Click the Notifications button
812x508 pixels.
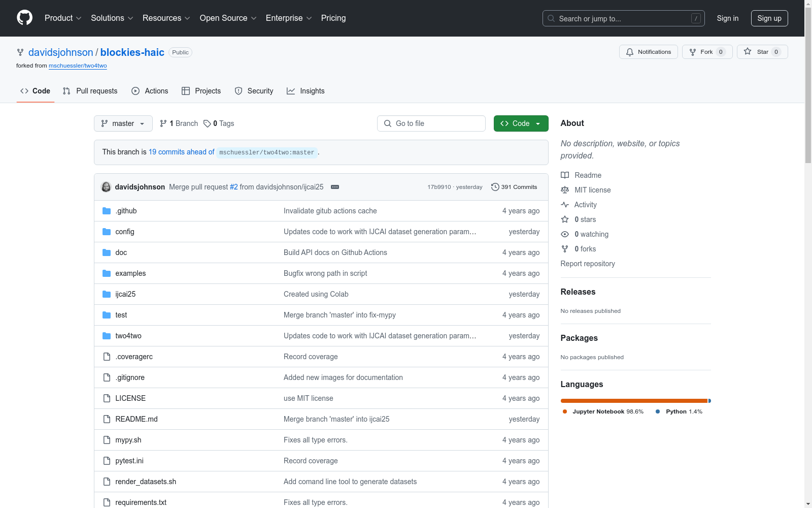[649, 52]
